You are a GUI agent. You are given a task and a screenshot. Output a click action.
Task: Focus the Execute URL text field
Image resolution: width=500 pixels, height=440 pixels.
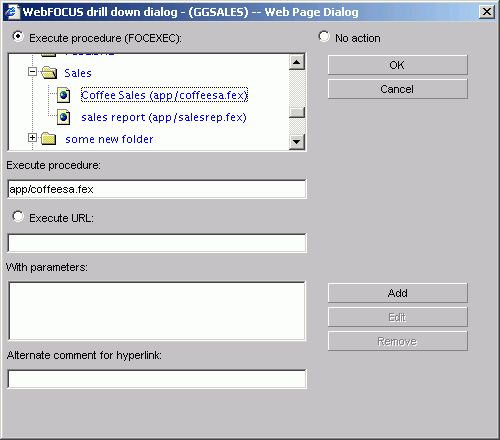(157, 243)
